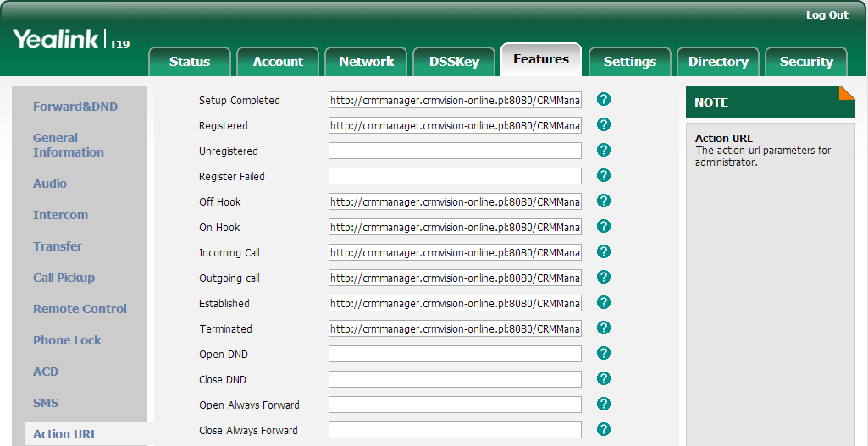Click help icon next to Established
868x446 pixels.
click(x=604, y=303)
